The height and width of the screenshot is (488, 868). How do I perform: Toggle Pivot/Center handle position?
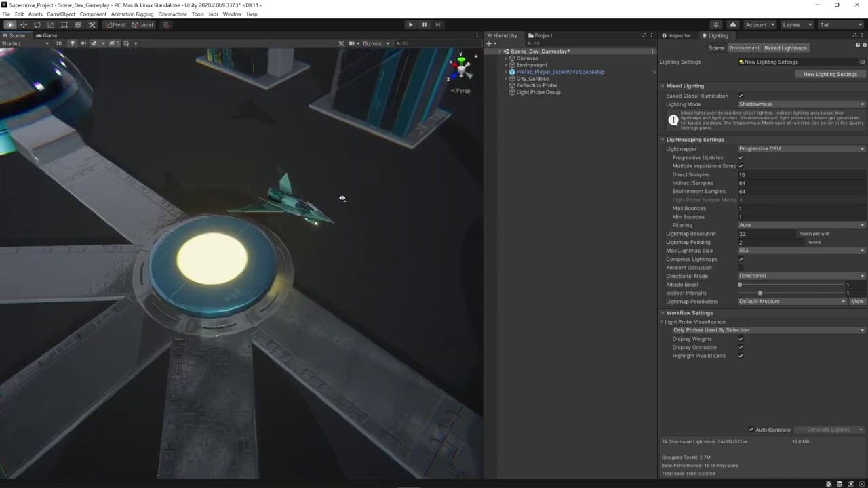click(115, 24)
